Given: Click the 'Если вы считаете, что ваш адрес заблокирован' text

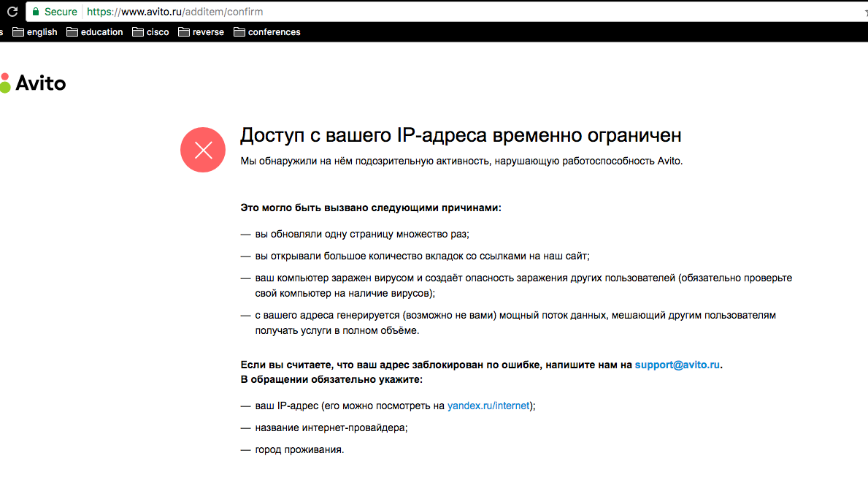Looking at the screenshot, I should pos(482,365).
